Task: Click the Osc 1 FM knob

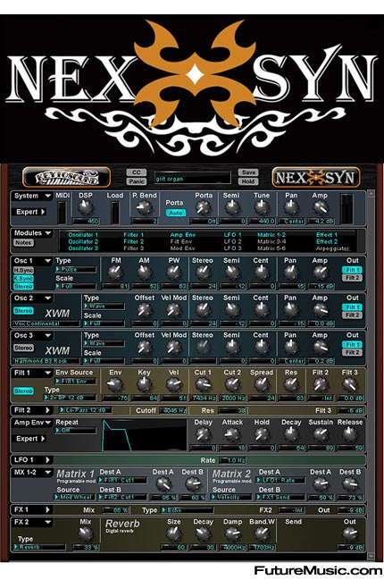Action: click(x=115, y=273)
